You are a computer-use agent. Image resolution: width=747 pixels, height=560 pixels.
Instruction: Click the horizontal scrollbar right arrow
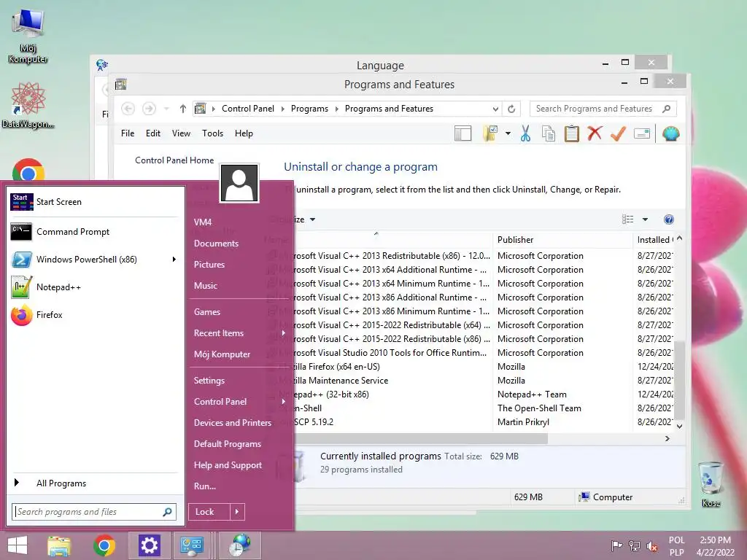(667, 438)
